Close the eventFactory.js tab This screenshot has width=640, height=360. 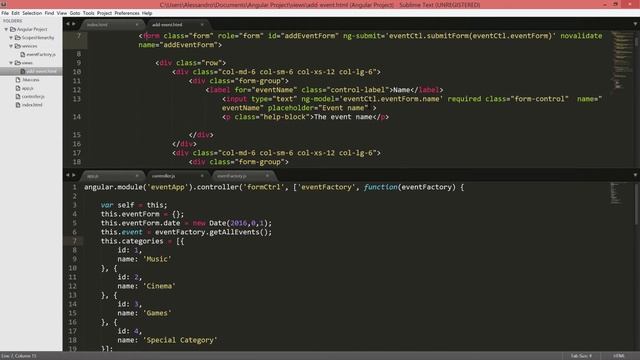coord(267,176)
